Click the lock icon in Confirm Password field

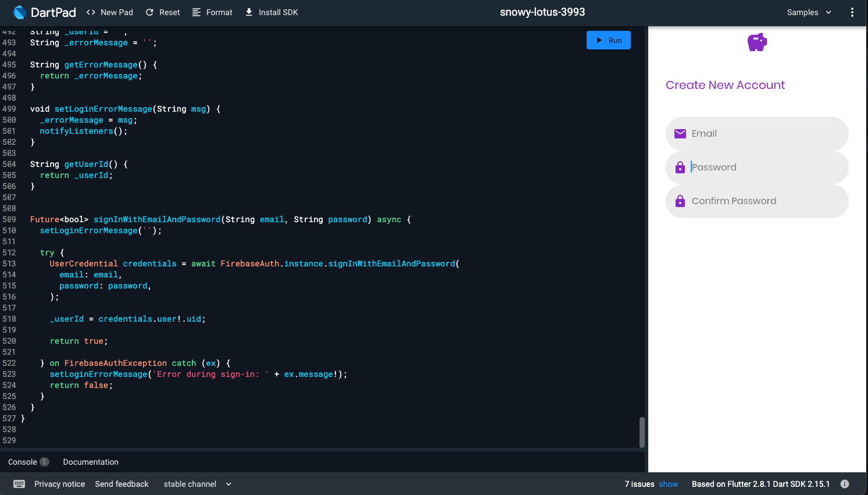click(680, 201)
